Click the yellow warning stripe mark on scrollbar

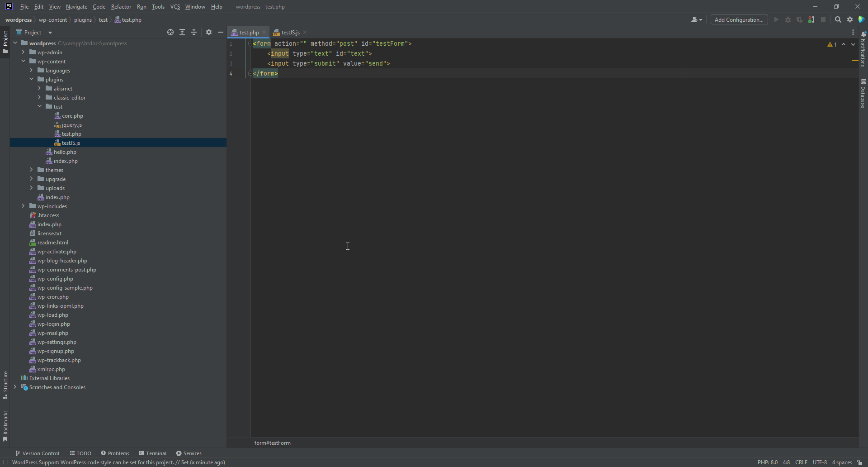click(855, 60)
